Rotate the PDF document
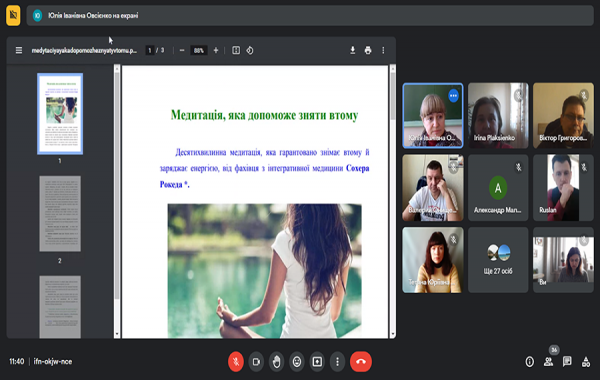 tap(250, 51)
